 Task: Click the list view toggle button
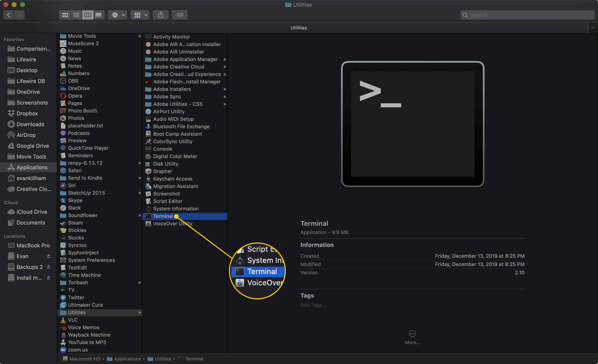[76, 15]
